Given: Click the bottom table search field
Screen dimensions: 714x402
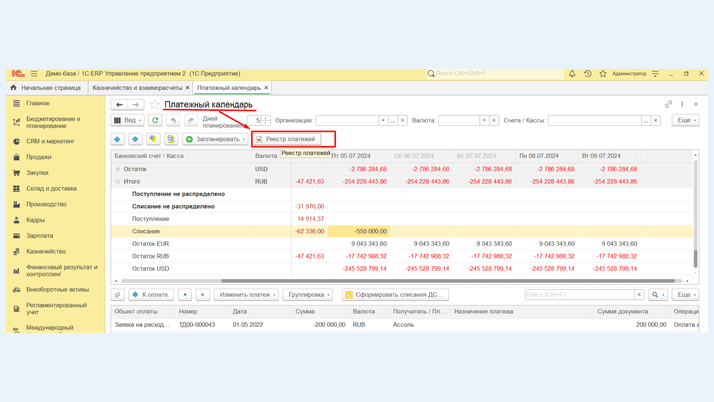Looking at the screenshot, I should click(x=580, y=295).
